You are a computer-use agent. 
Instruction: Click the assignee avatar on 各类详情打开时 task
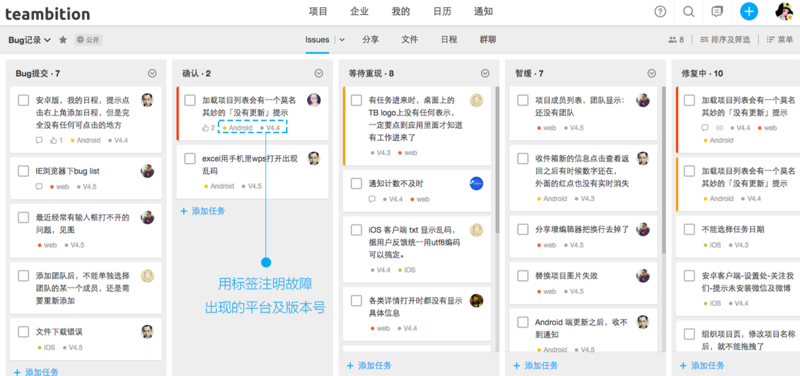pyautogui.click(x=476, y=300)
